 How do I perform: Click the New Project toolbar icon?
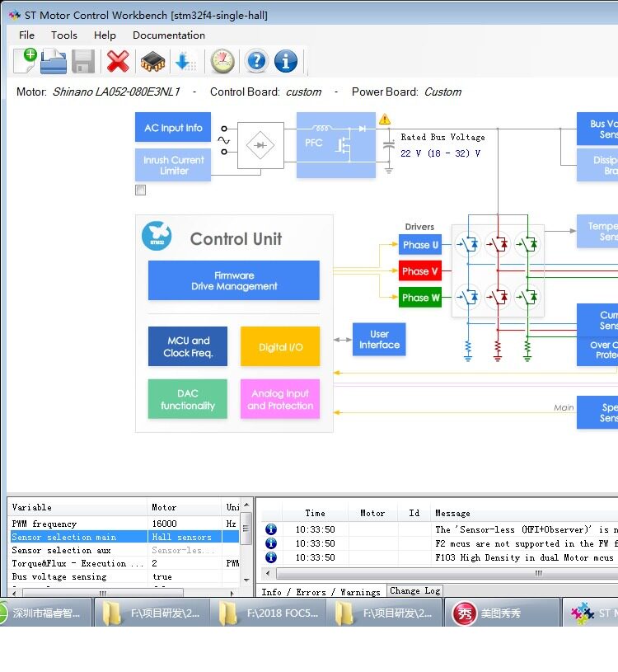pyautogui.click(x=25, y=61)
